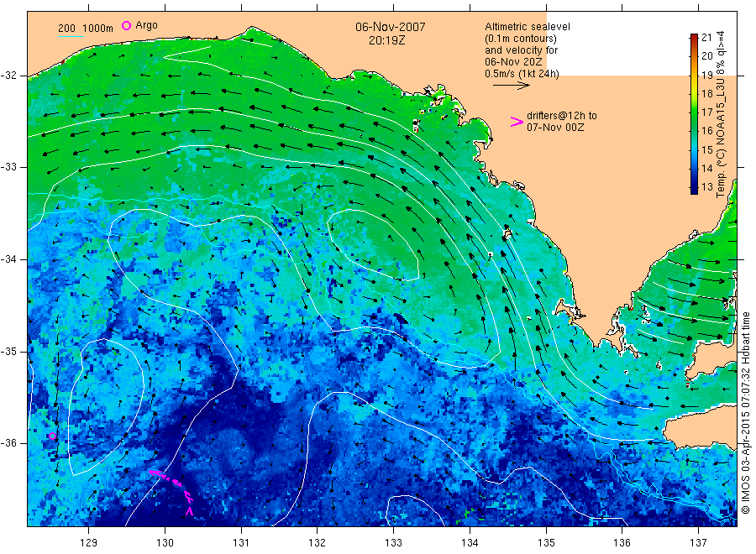Select the '(0.1m contours)' text

coord(521,39)
